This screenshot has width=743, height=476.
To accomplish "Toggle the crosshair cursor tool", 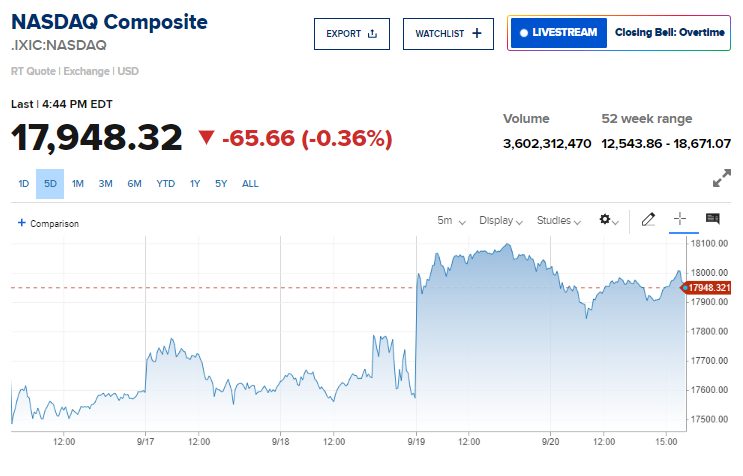I will point(680,219).
